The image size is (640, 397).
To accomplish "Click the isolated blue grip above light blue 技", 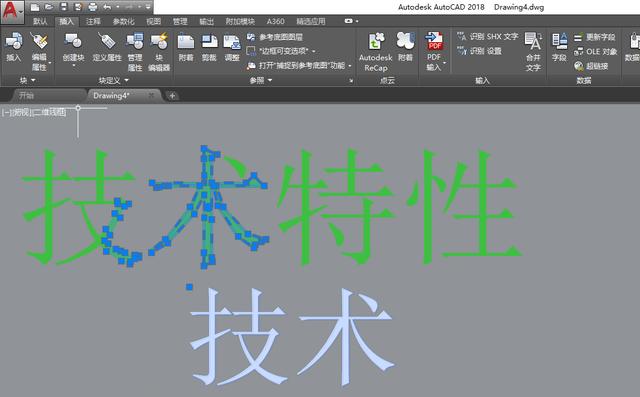I will click(189, 287).
